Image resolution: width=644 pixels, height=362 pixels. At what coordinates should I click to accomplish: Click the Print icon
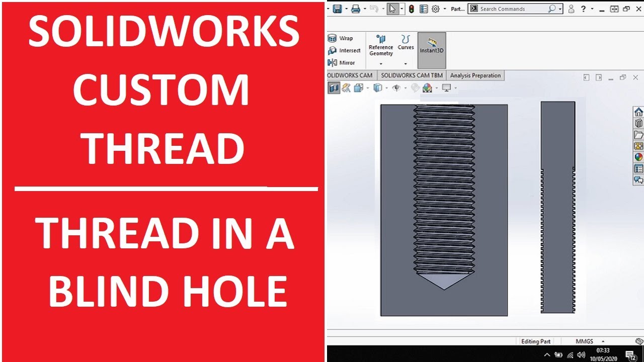click(356, 9)
